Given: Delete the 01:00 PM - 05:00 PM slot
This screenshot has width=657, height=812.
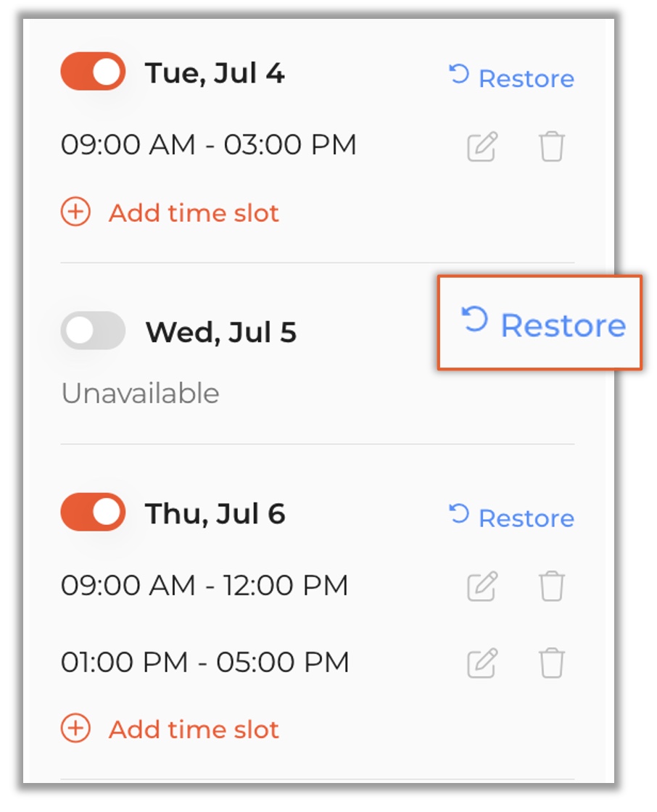Looking at the screenshot, I should coord(551,663).
